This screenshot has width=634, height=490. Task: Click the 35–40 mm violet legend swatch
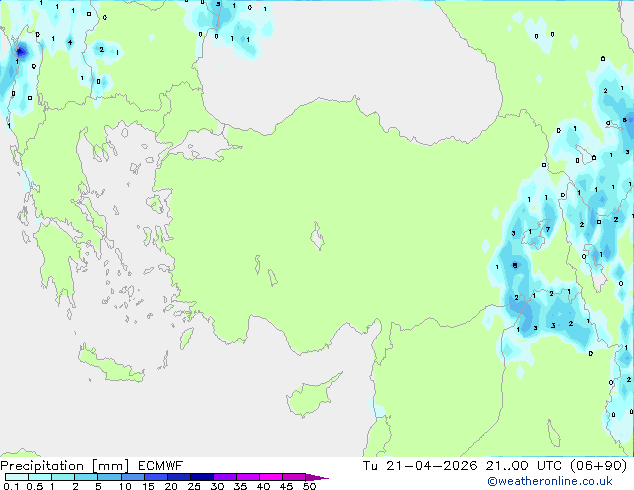coord(248,477)
